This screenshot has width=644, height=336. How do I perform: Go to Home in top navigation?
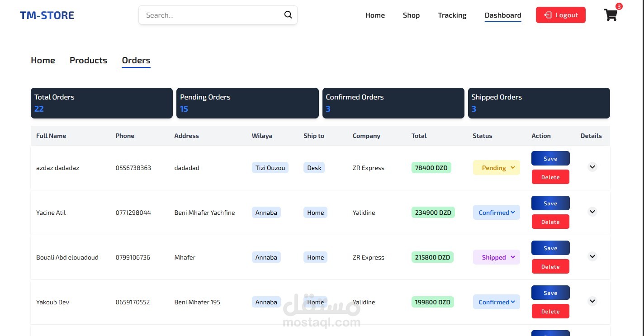coord(375,15)
